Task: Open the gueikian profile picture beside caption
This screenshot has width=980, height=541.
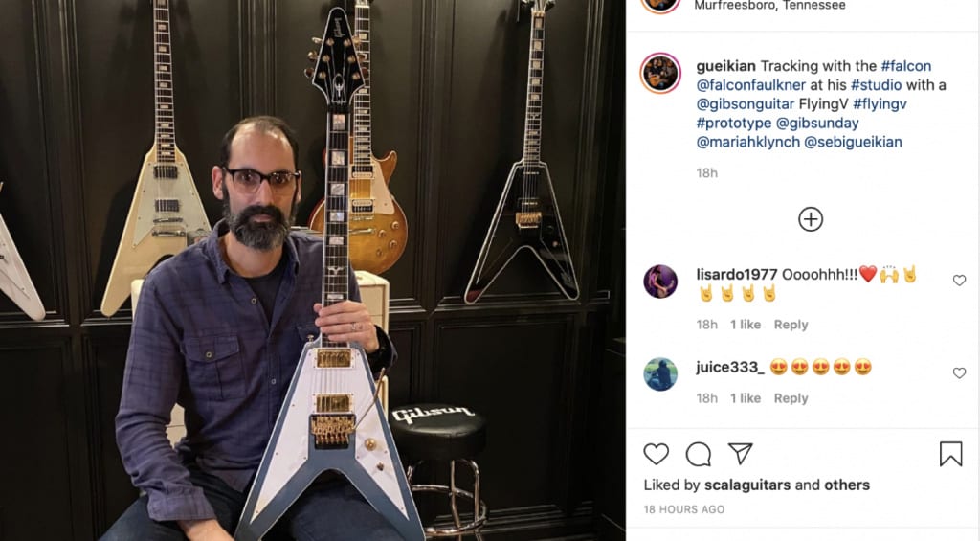Action: click(x=660, y=73)
